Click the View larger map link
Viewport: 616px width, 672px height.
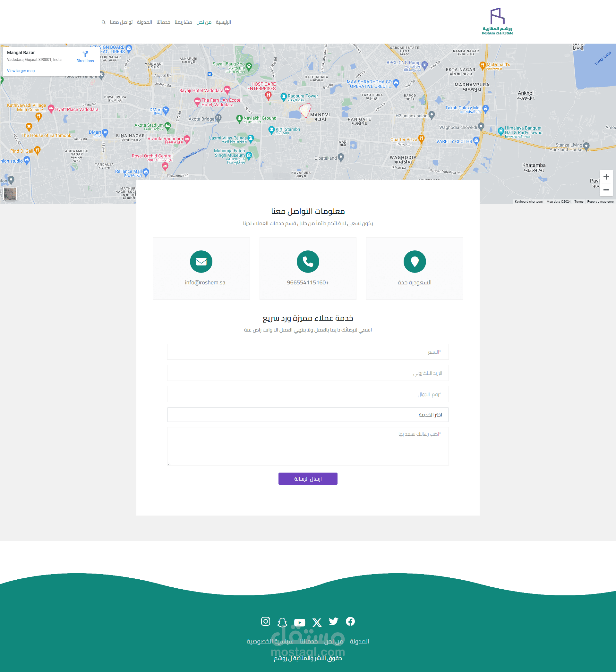[x=21, y=71]
